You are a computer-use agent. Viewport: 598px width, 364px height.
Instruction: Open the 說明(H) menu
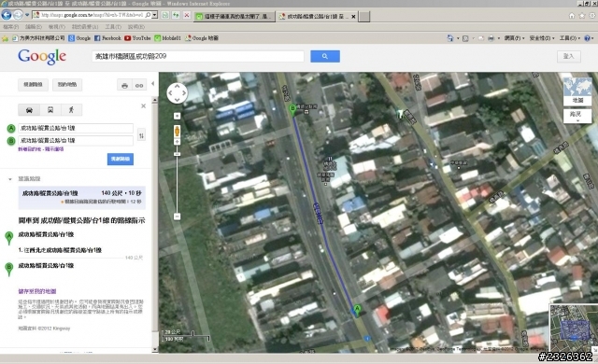(x=136, y=27)
